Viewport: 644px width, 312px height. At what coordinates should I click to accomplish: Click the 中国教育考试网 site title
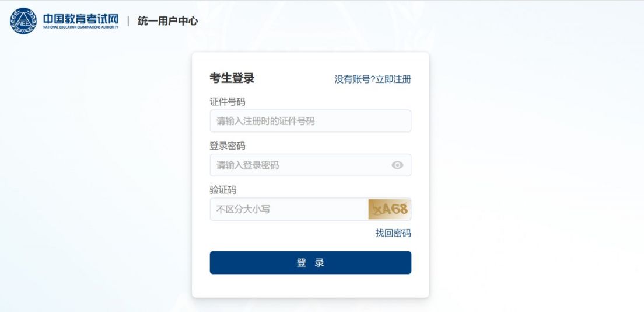(80, 19)
